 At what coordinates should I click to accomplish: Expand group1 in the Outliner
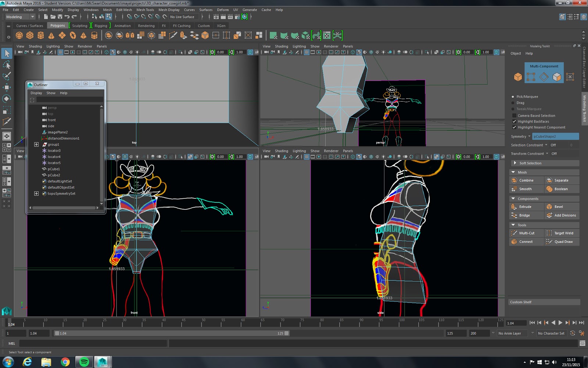[36, 145]
